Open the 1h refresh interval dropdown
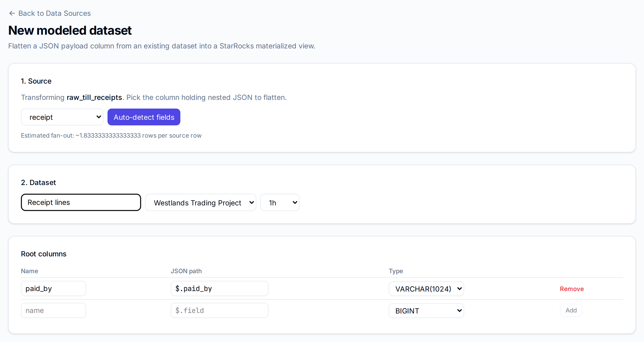The image size is (644, 342). coord(280,203)
